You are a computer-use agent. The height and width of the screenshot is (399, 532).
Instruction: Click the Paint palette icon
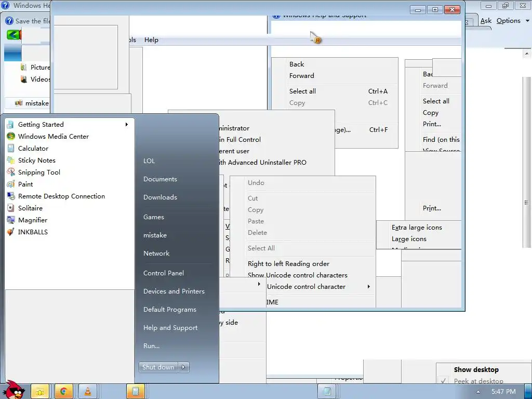point(10,184)
